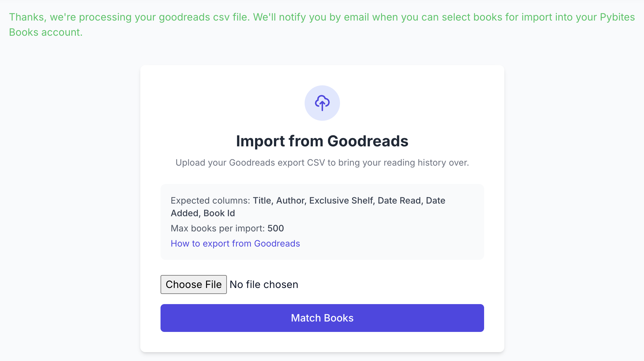The width and height of the screenshot is (644, 361).
Task: Click the page background outside the card
Action: coord(63,190)
